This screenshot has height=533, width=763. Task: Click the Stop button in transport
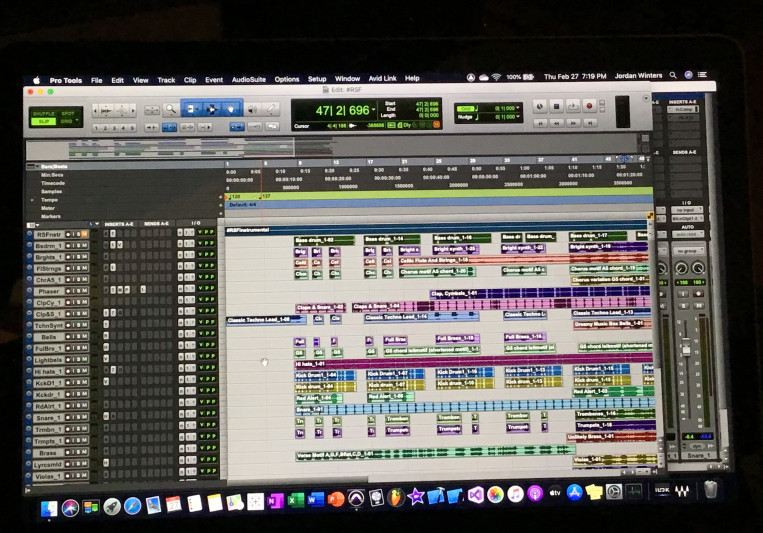[x=557, y=106]
